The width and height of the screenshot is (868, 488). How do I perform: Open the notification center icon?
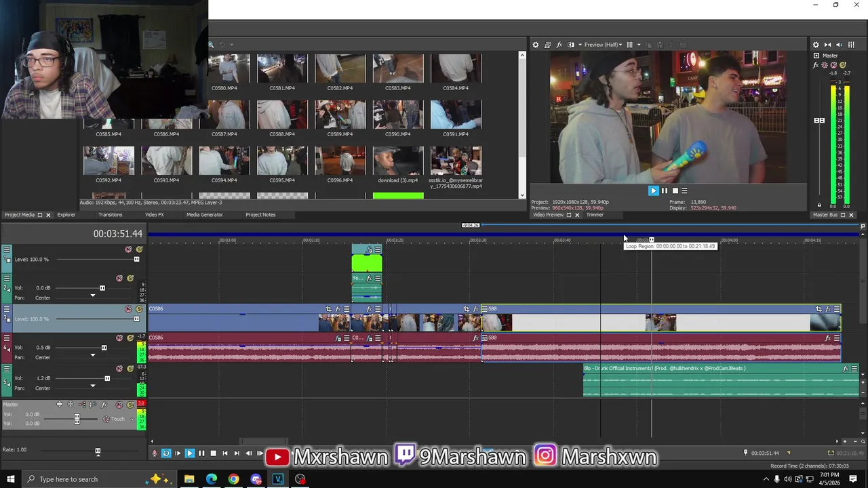coord(853,479)
